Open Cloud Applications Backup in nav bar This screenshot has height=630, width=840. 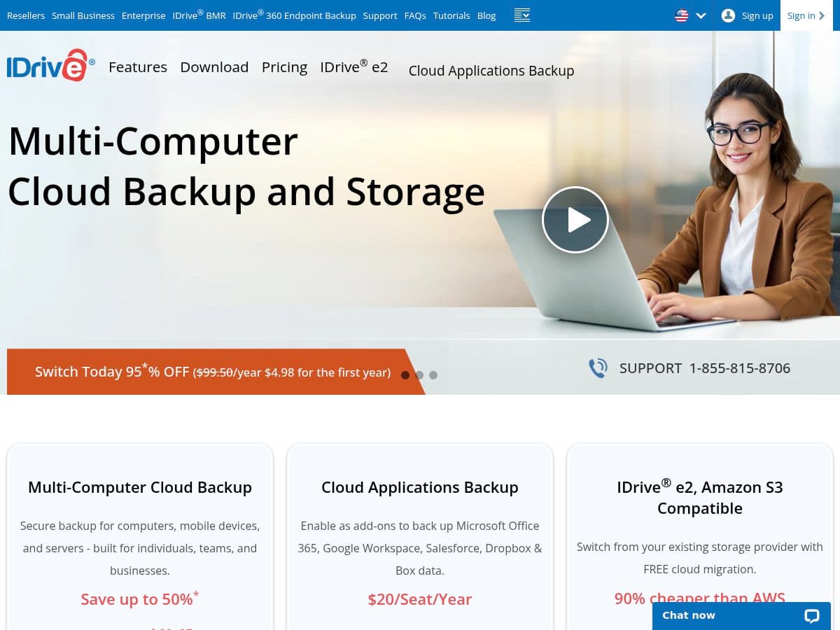coord(491,71)
